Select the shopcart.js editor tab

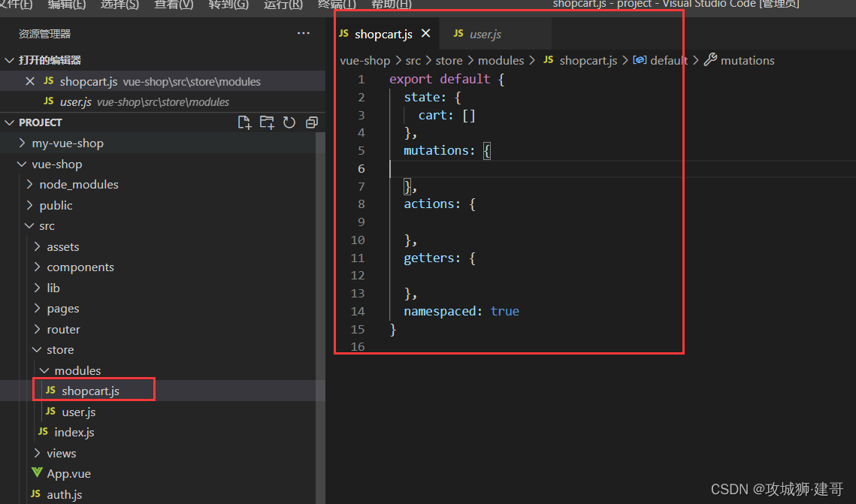coord(384,34)
